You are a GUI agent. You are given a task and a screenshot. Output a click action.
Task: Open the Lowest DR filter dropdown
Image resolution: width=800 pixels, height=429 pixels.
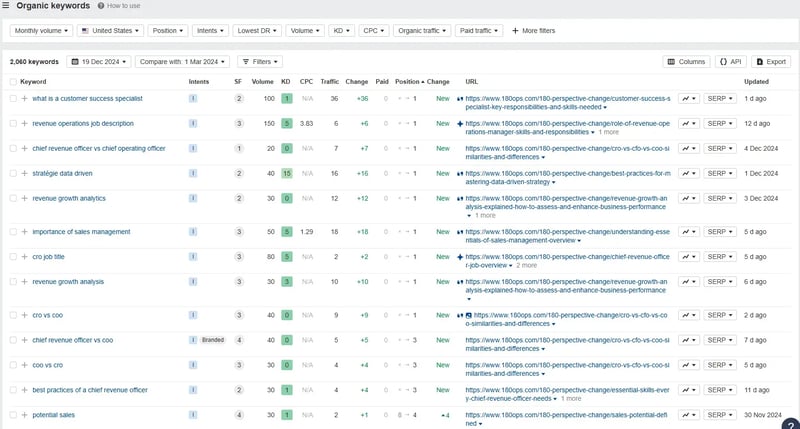(257, 31)
